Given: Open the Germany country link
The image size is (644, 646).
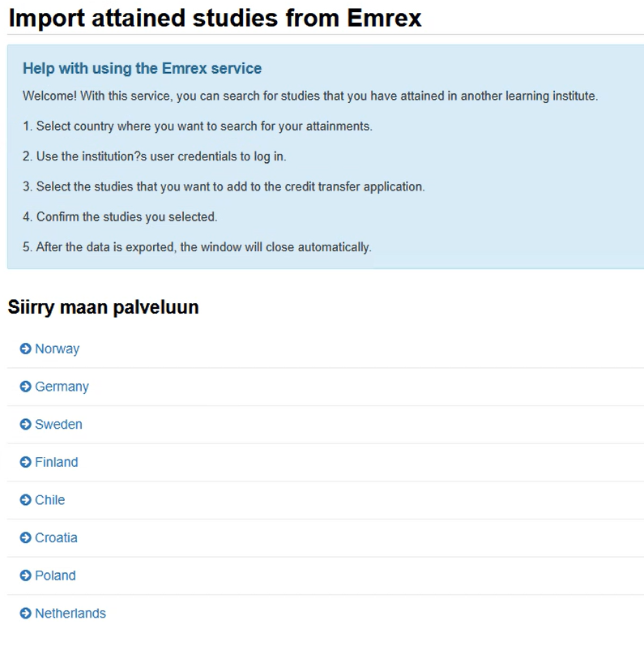Looking at the screenshot, I should click(62, 387).
